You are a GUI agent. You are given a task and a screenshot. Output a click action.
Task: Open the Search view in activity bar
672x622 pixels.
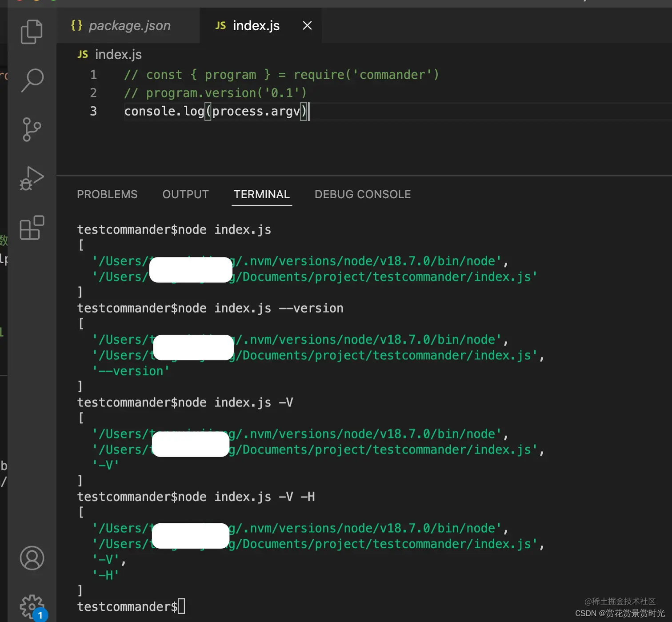click(32, 80)
